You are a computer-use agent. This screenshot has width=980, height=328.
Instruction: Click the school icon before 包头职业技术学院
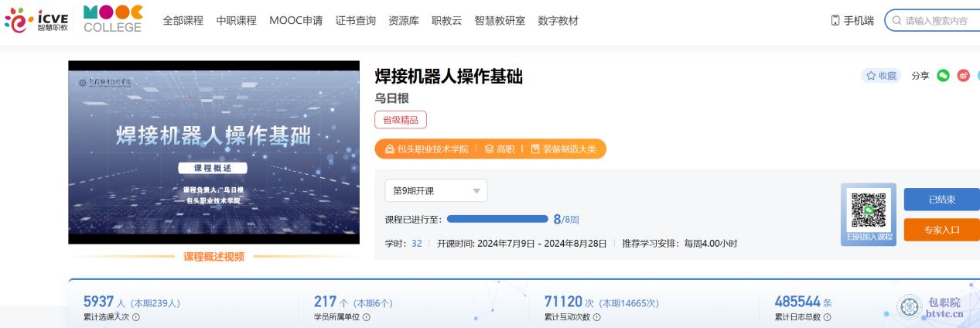(x=389, y=149)
